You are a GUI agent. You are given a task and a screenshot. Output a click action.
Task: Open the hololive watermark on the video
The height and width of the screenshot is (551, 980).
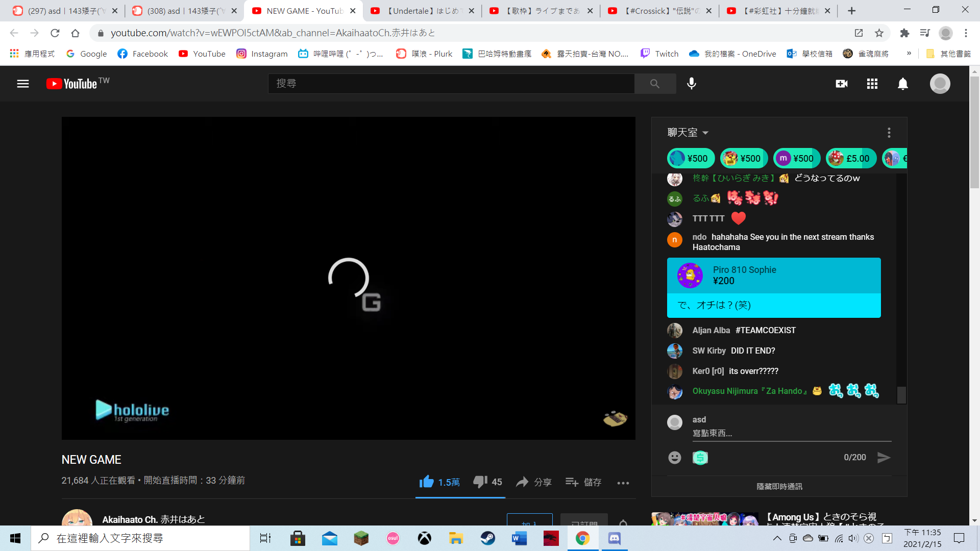click(132, 411)
